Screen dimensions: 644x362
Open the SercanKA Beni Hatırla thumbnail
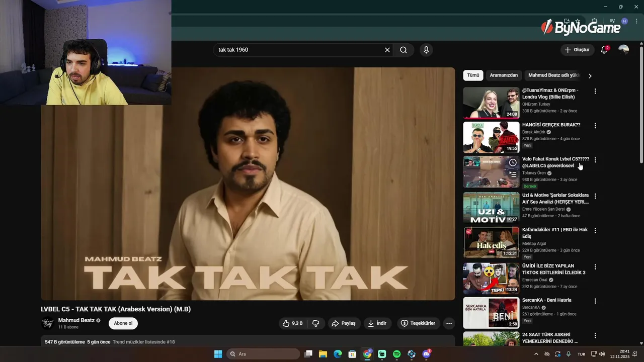pyautogui.click(x=491, y=313)
